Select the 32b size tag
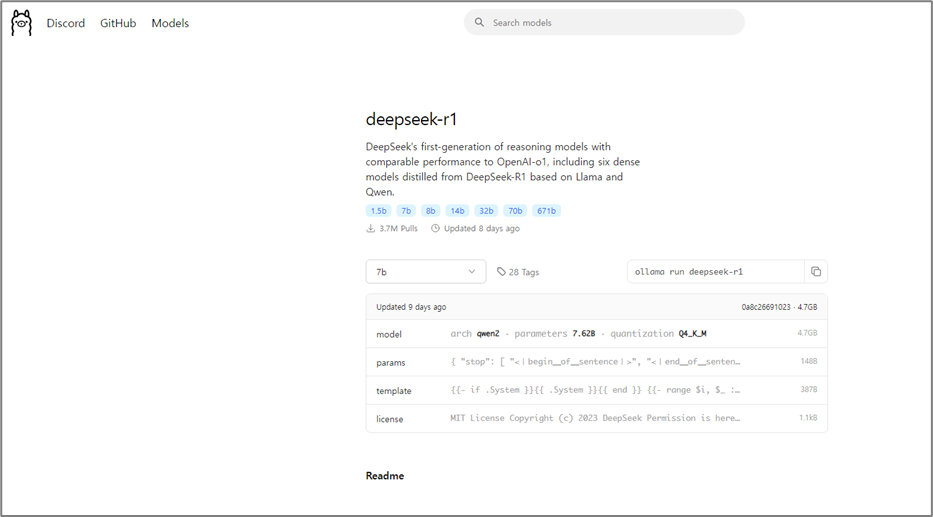 (x=486, y=211)
